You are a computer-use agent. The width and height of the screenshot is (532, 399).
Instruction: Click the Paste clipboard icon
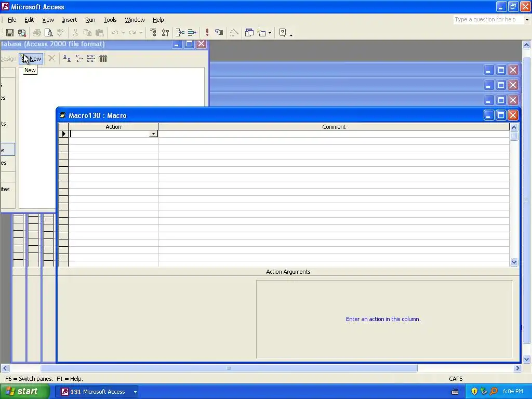point(99,33)
